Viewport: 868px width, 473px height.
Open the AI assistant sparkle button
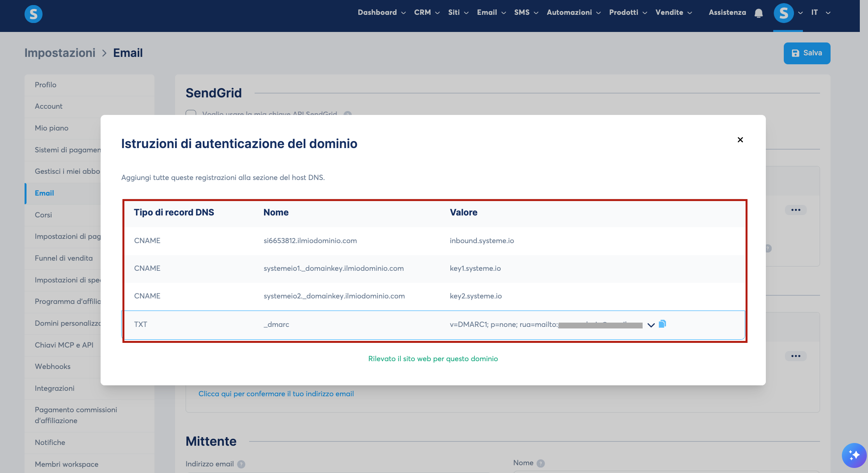click(x=854, y=455)
